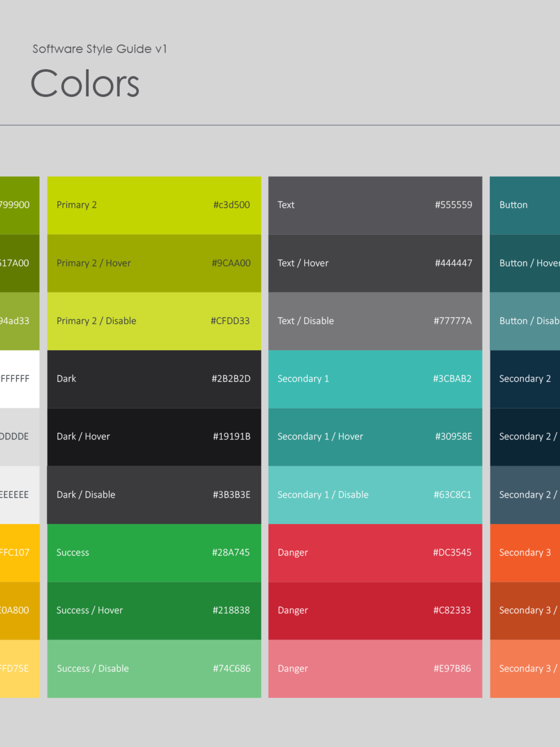Click the hex value #30958E
This screenshot has width=560, height=747.
click(x=453, y=436)
